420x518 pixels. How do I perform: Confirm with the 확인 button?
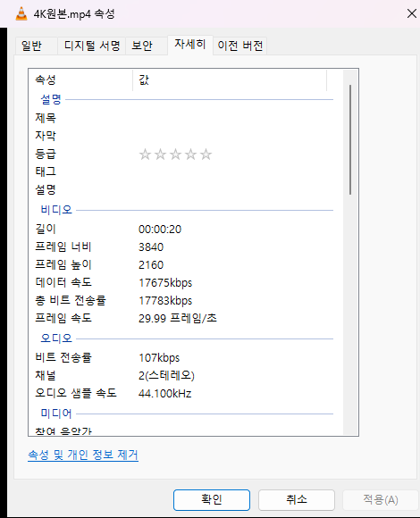(x=212, y=500)
